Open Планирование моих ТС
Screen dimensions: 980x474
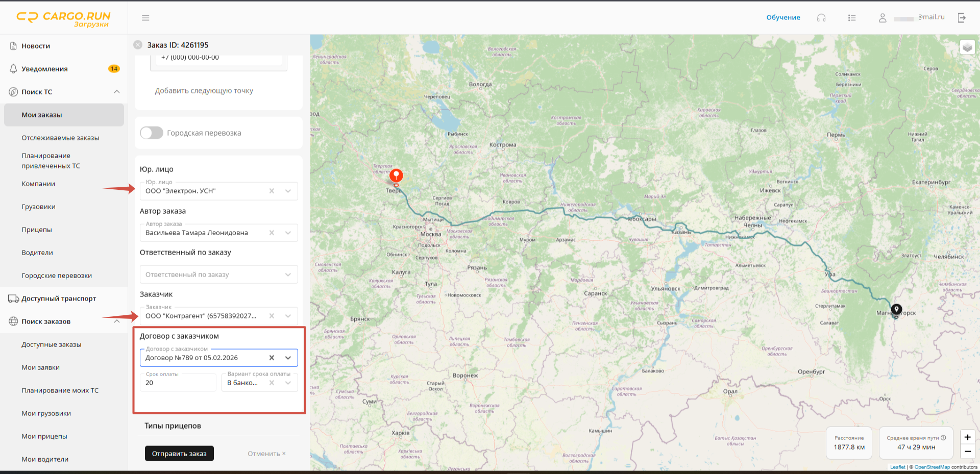coord(60,390)
